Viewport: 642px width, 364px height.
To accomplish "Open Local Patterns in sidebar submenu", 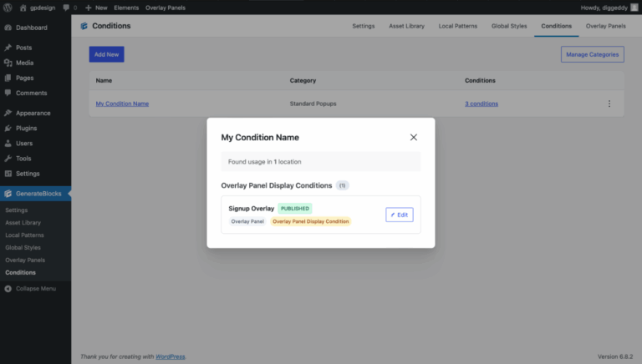I will pyautogui.click(x=24, y=235).
